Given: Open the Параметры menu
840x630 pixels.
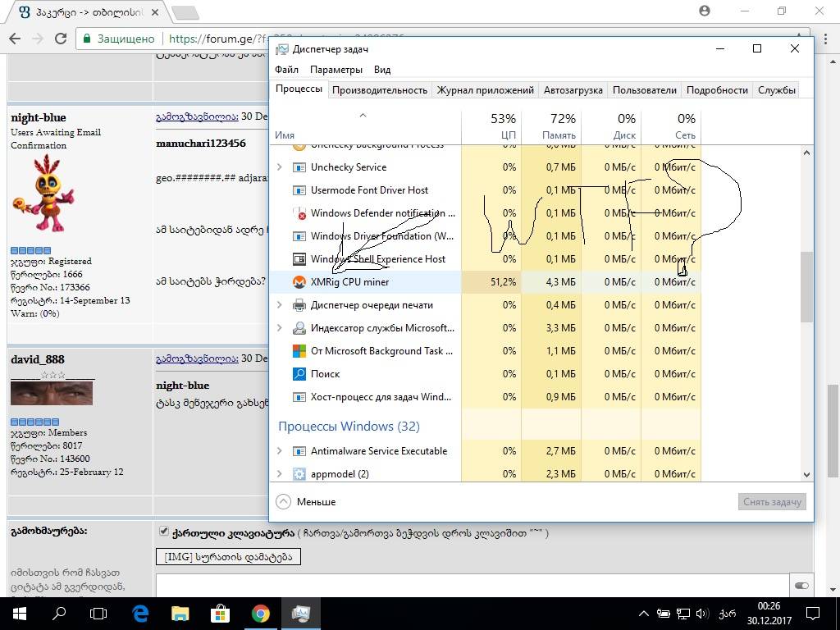Looking at the screenshot, I should (336, 70).
